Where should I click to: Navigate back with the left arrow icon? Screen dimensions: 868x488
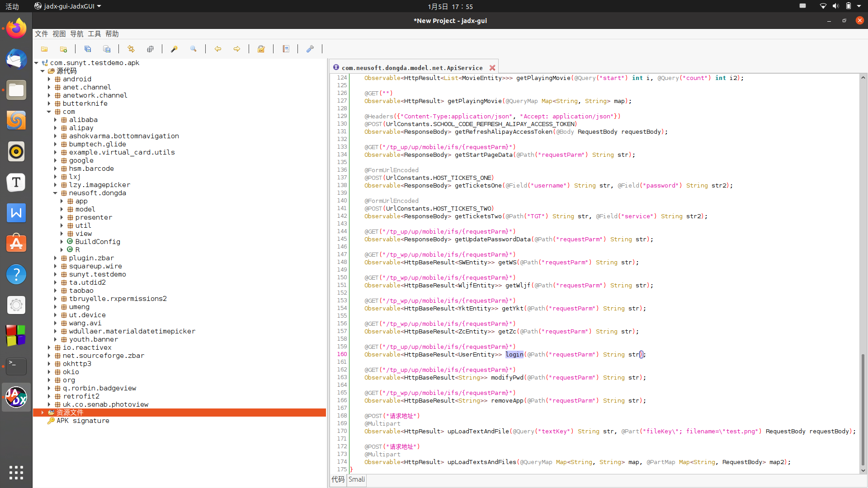pyautogui.click(x=218, y=49)
